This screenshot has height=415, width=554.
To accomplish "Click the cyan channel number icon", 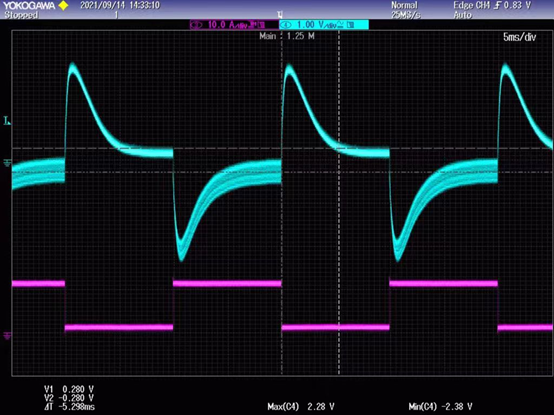I will (285, 25).
